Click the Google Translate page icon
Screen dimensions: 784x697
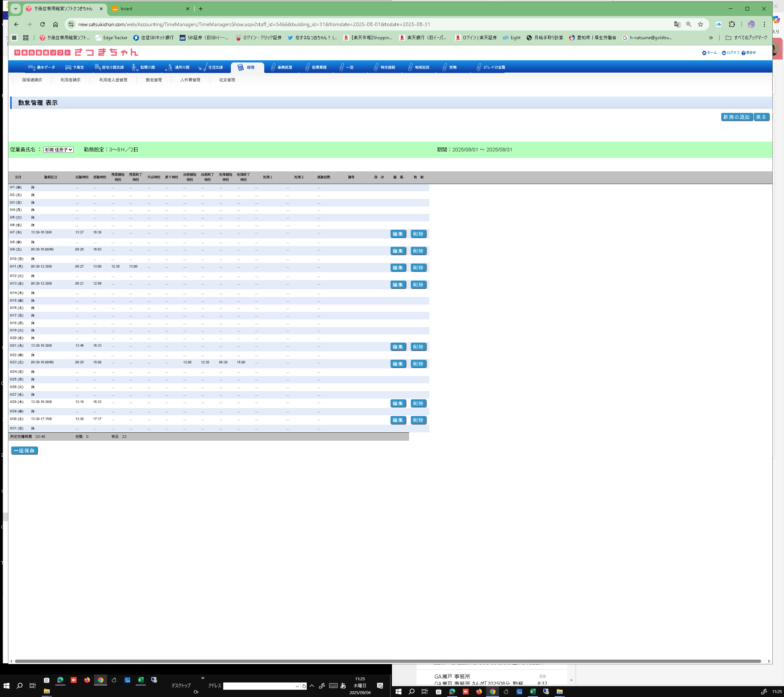[677, 25]
